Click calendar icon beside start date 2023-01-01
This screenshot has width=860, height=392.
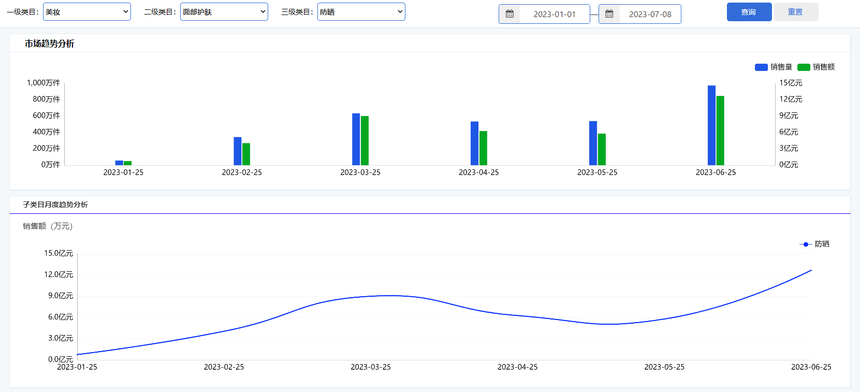click(x=510, y=14)
